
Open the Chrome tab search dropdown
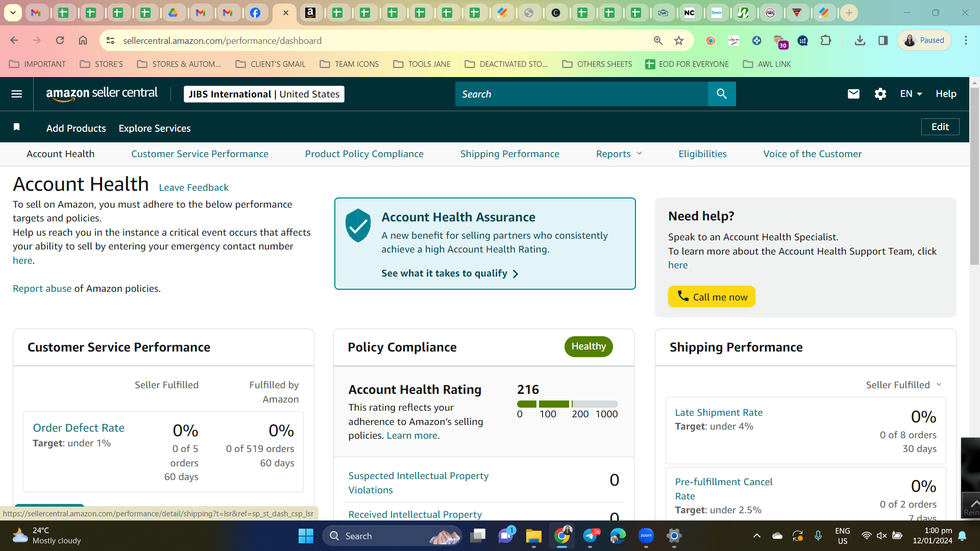(x=13, y=13)
